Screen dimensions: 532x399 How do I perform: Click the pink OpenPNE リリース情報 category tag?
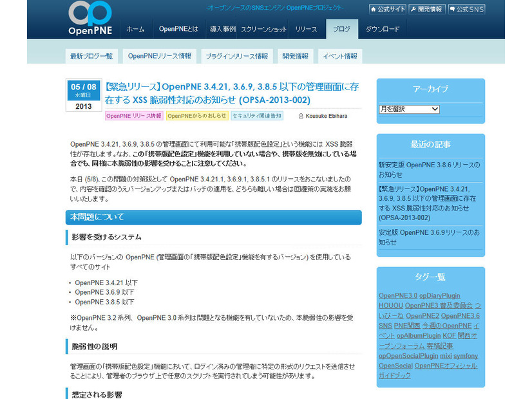click(x=133, y=116)
